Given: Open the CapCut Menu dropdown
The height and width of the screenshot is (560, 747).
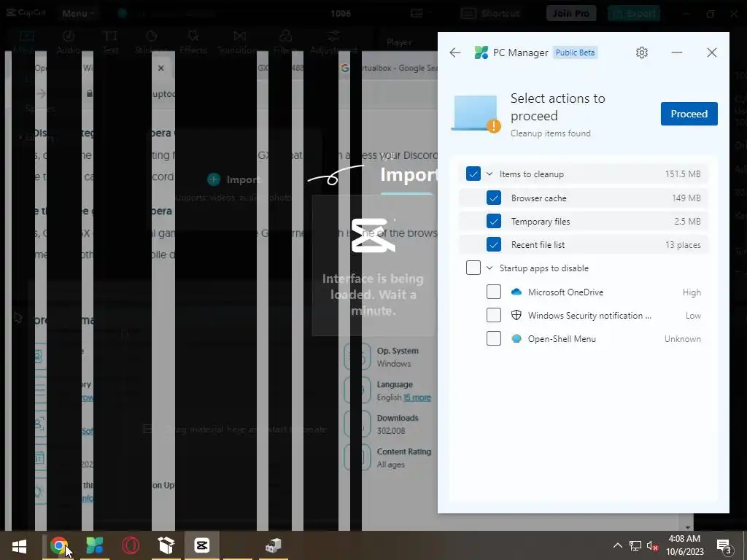Looking at the screenshot, I should coord(78,13).
